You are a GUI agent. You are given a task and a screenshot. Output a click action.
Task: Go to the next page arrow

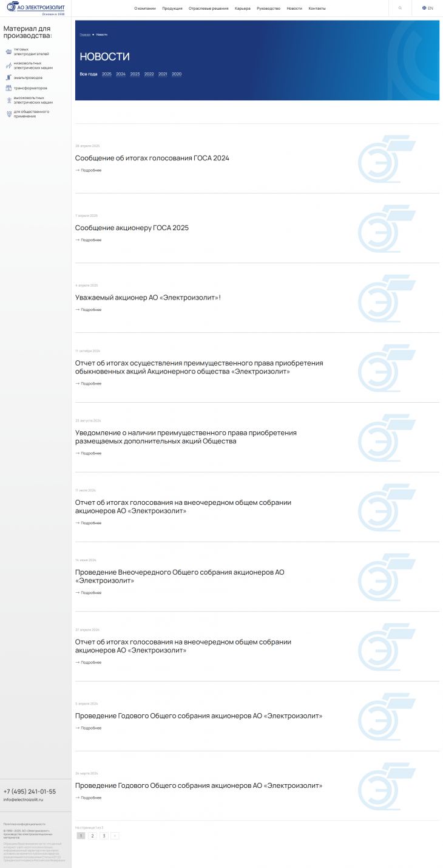pyautogui.click(x=115, y=836)
